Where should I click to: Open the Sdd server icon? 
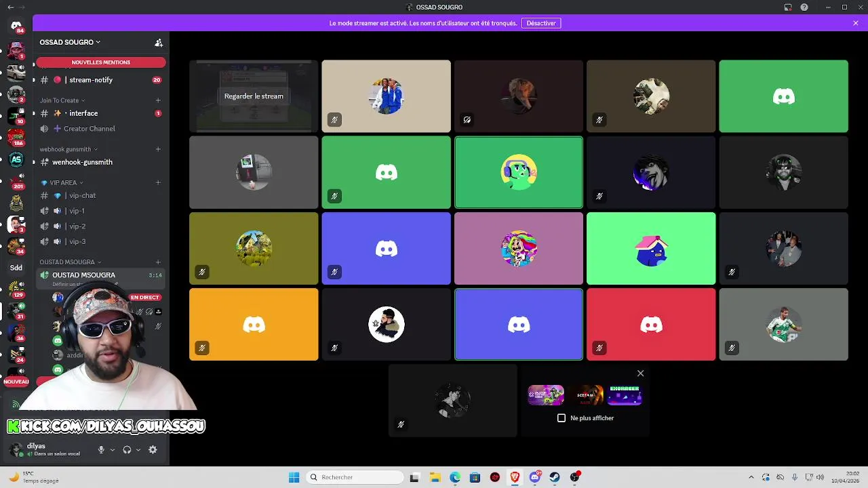[x=16, y=268]
